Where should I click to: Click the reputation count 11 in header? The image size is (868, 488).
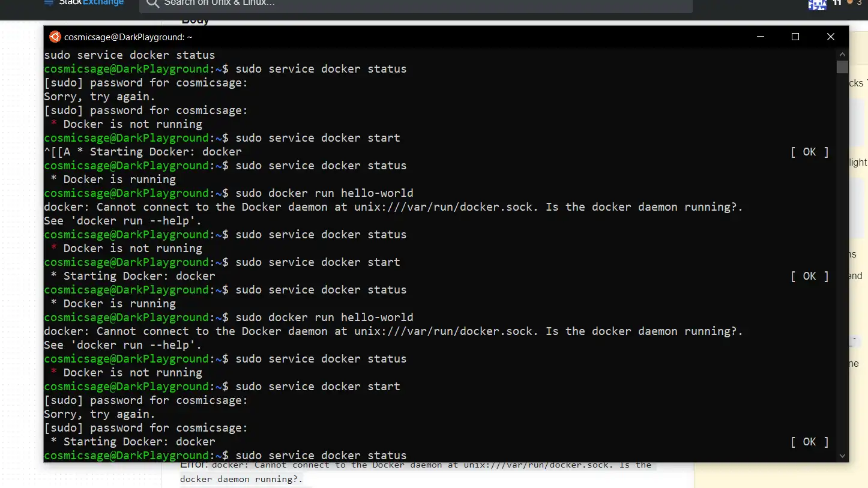click(x=837, y=3)
